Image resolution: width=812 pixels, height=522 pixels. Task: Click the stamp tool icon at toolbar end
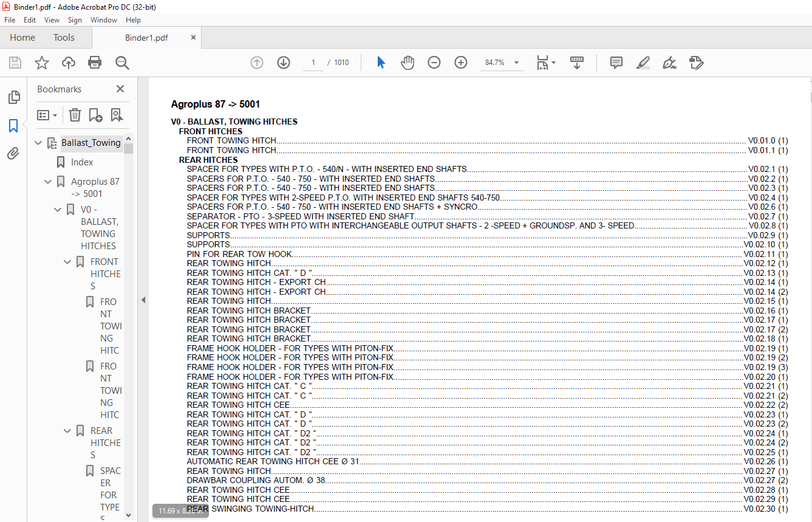click(x=697, y=63)
